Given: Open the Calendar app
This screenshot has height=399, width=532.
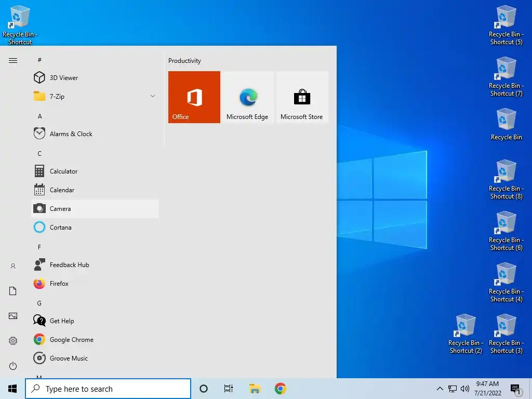Looking at the screenshot, I should (95, 190).
